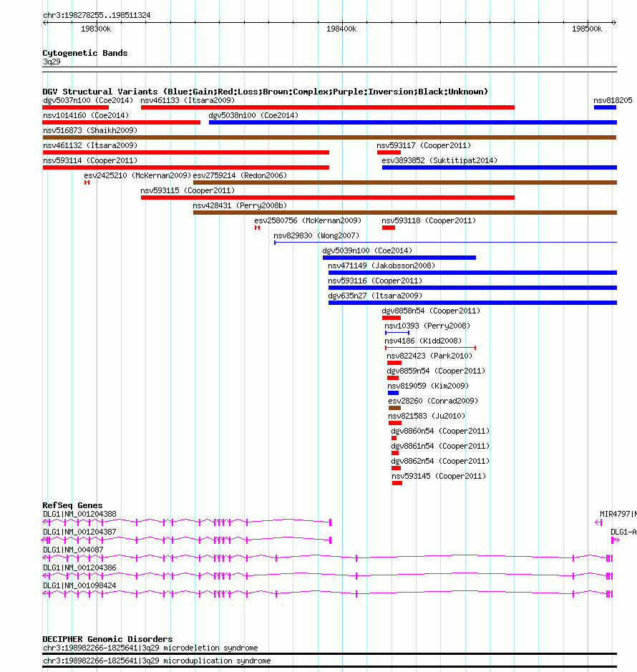The width and height of the screenshot is (637, 672).
Task: Open dgv635n27 (Itsara2009) label
Action: click(x=375, y=296)
